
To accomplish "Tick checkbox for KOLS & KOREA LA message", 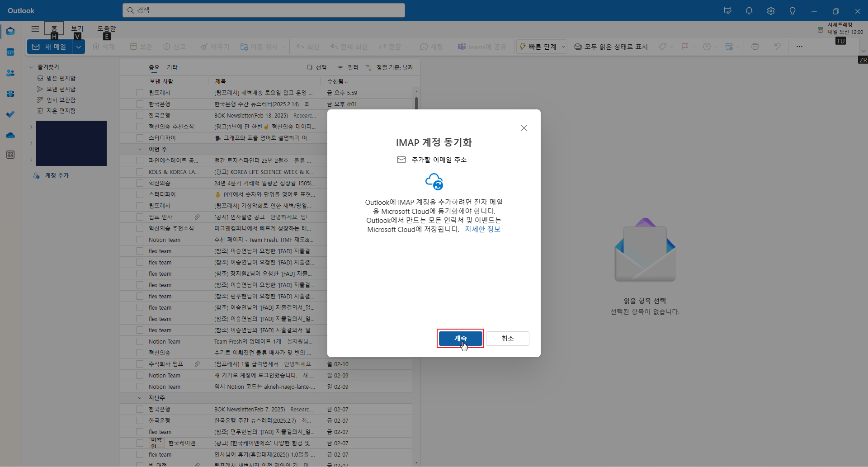I will [x=140, y=172].
